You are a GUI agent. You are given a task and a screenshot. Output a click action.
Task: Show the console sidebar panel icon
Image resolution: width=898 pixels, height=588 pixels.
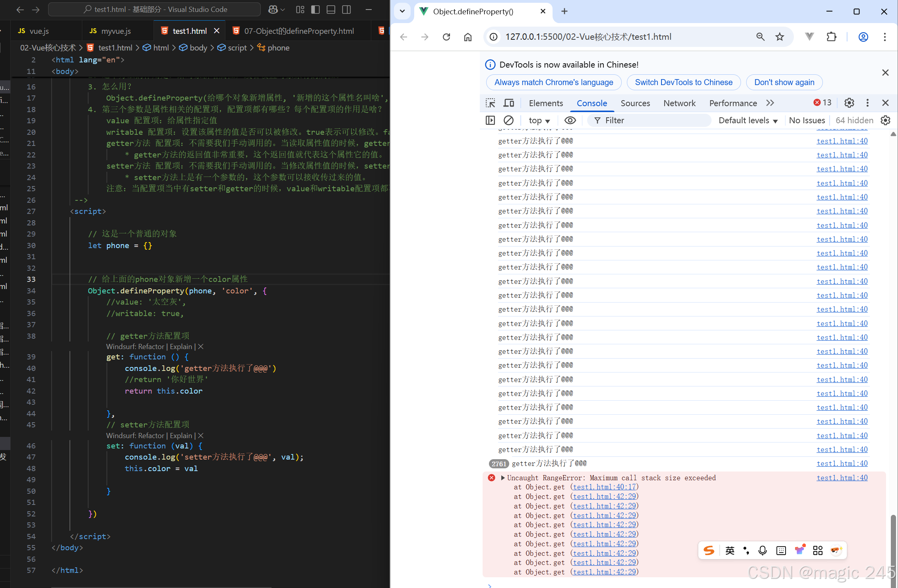click(x=490, y=120)
